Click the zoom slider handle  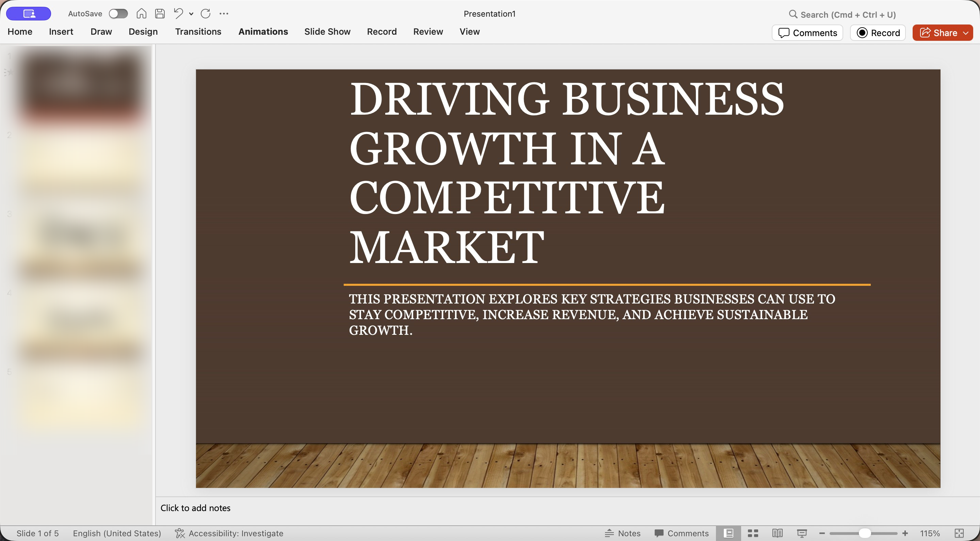click(x=865, y=533)
